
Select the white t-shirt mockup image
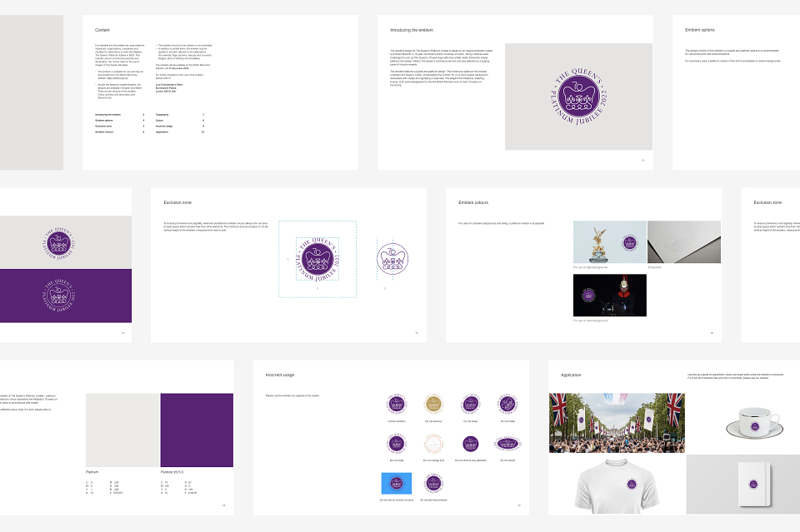(x=617, y=485)
